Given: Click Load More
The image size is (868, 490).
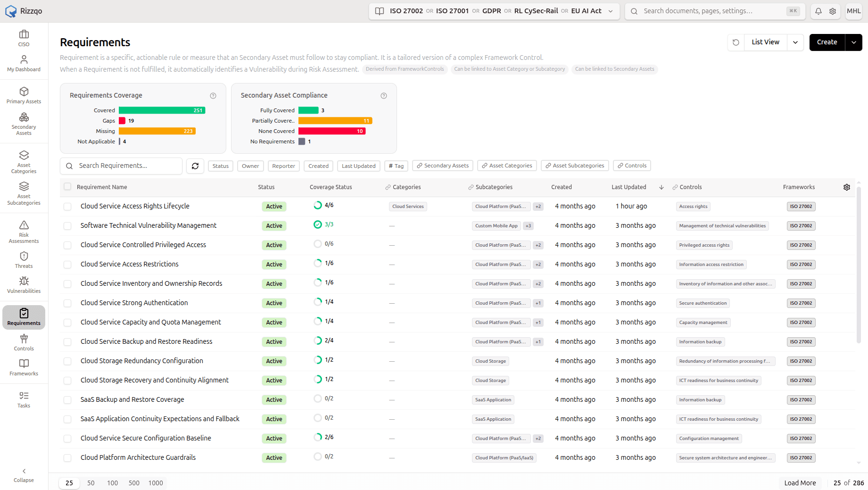Looking at the screenshot, I should coord(800,483).
